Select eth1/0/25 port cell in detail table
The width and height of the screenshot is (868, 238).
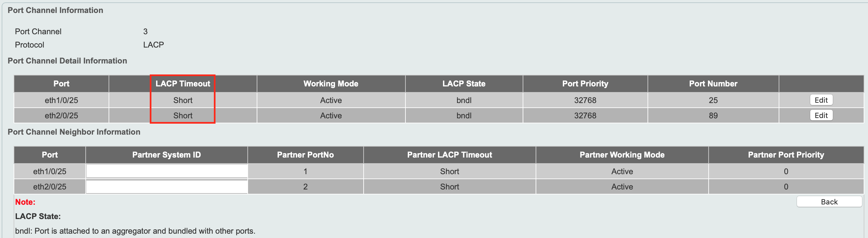pyautogui.click(x=61, y=100)
